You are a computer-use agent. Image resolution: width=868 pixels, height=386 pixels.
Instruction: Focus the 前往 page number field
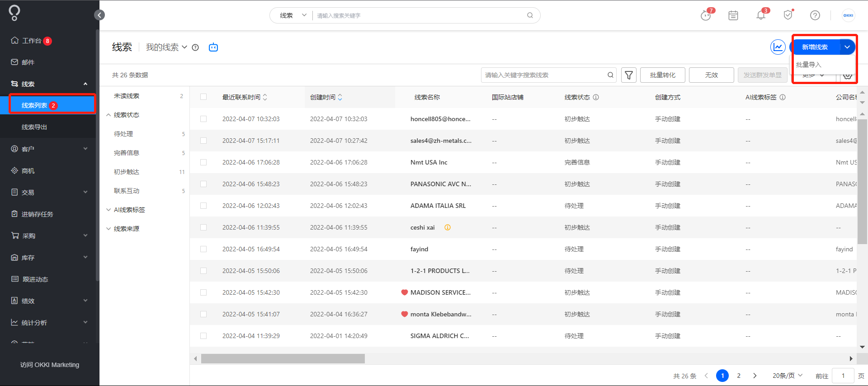pos(843,376)
